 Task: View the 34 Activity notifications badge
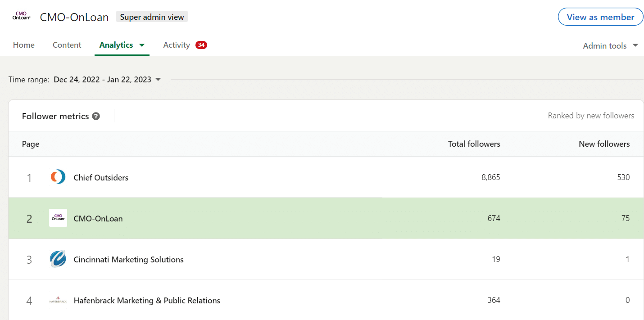point(201,45)
